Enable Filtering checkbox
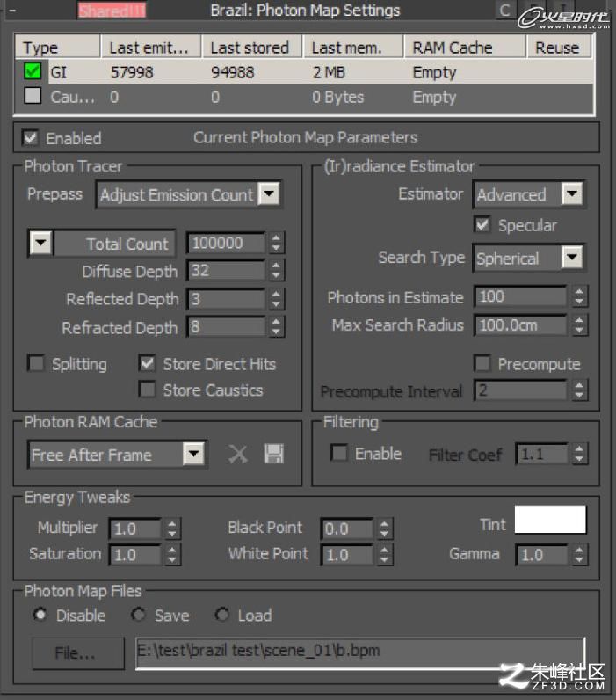 pos(339,453)
